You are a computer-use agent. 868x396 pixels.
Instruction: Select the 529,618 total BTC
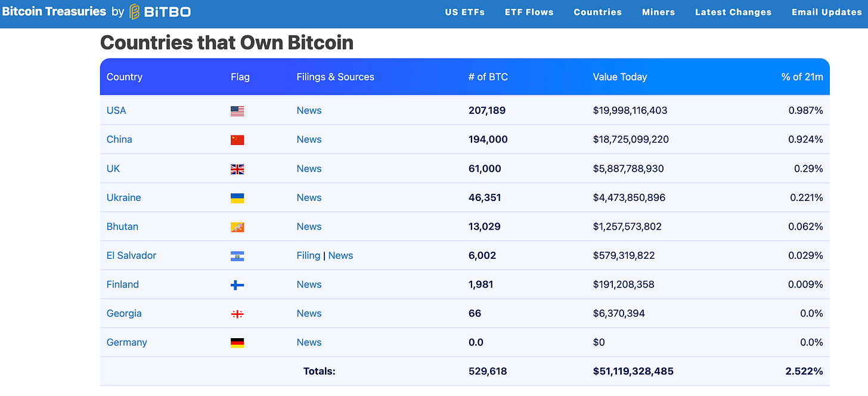tap(488, 371)
